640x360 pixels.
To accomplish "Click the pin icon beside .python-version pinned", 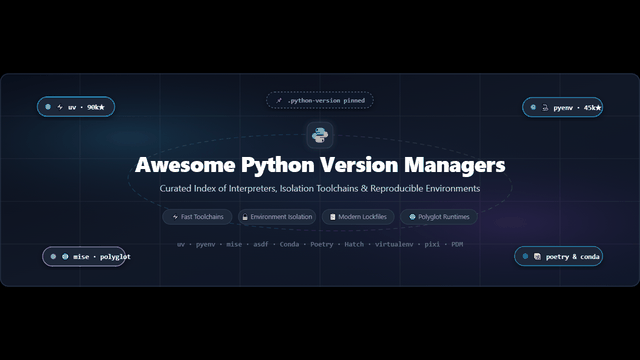I will click(x=279, y=100).
